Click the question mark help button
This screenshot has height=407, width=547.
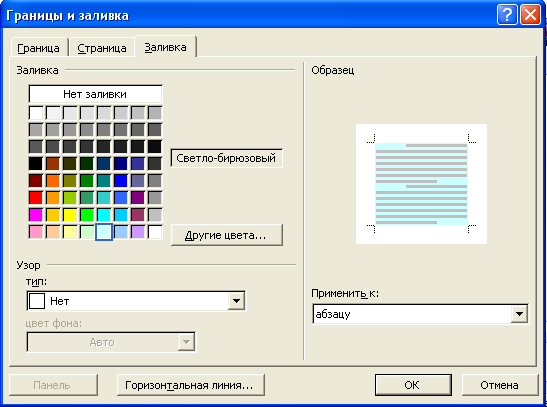(x=507, y=15)
